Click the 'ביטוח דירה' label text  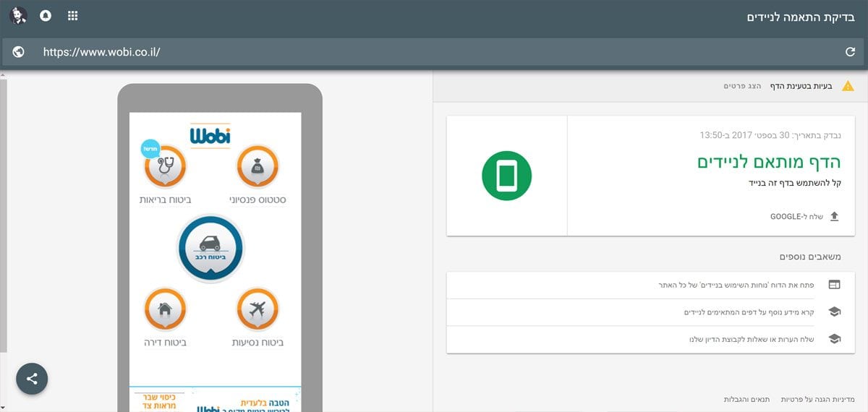(165, 342)
